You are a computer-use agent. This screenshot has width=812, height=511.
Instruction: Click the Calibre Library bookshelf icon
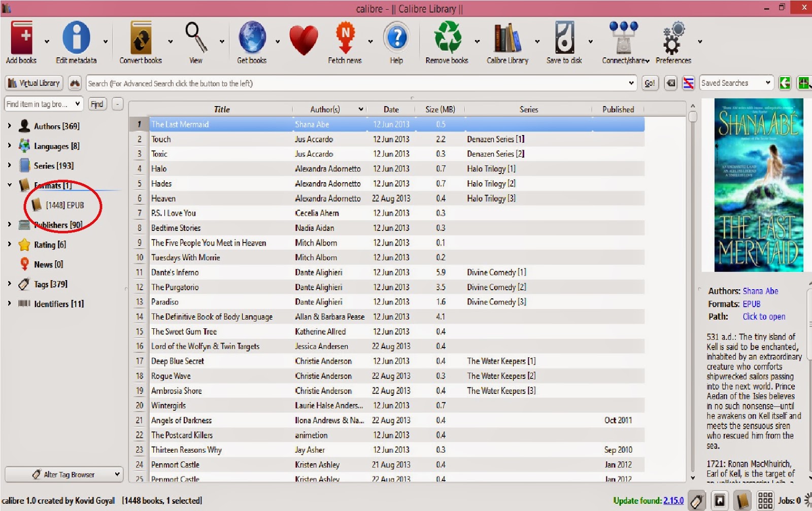pyautogui.click(x=507, y=38)
